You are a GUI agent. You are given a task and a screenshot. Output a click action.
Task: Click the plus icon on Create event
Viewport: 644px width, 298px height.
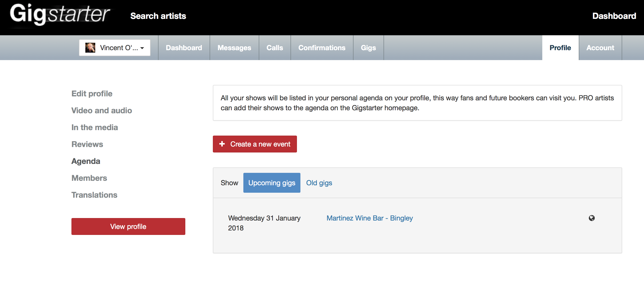click(222, 144)
